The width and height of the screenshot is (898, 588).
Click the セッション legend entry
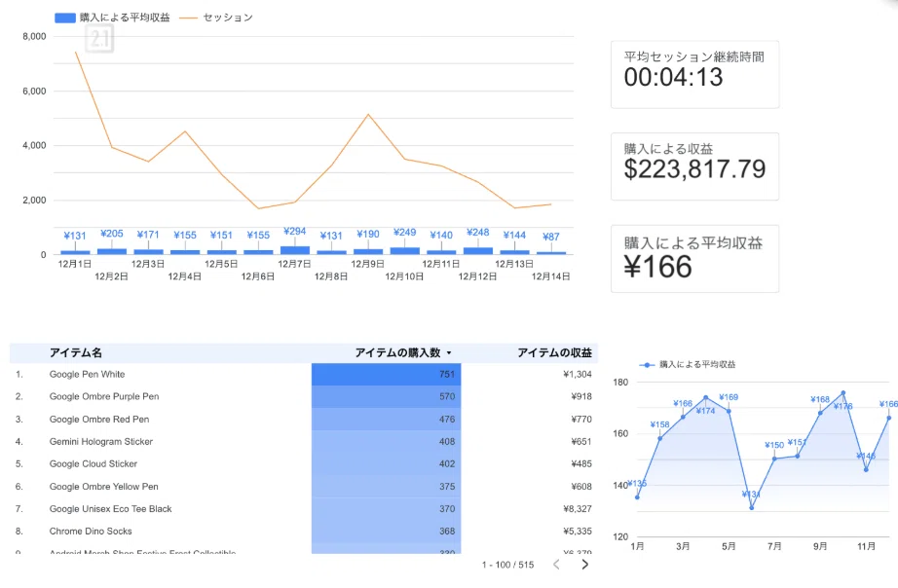(x=216, y=18)
